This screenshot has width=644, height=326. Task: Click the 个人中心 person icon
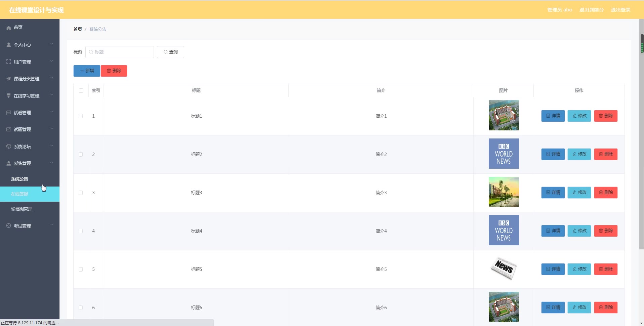9,45
